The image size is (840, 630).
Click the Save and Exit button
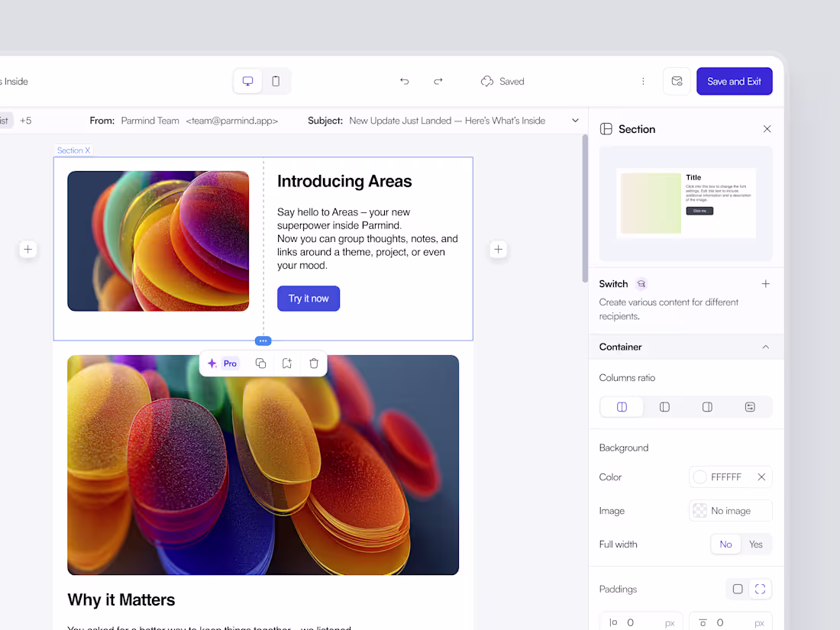click(x=734, y=81)
